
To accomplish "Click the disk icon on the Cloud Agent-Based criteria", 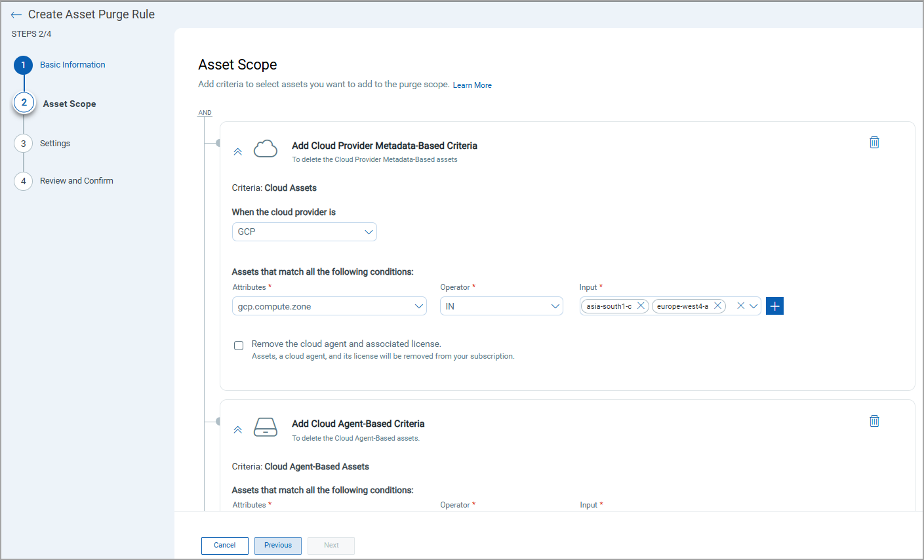I will click(x=266, y=427).
